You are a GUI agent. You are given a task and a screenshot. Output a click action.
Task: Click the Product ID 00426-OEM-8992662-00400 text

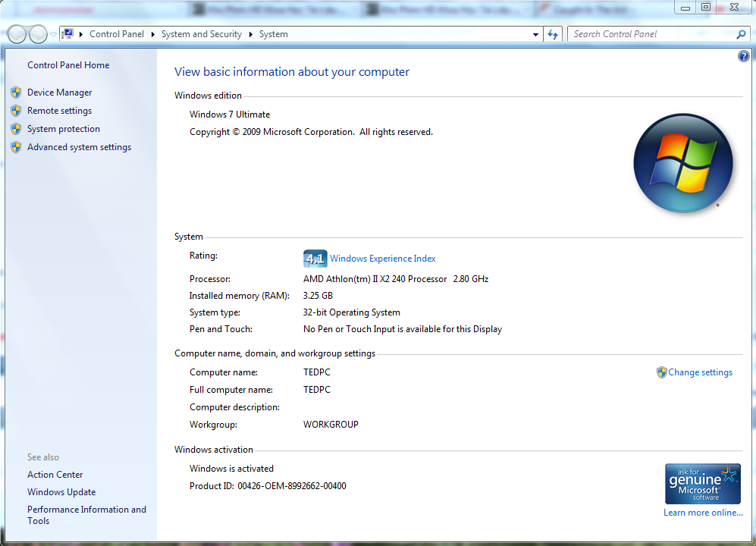(x=268, y=486)
